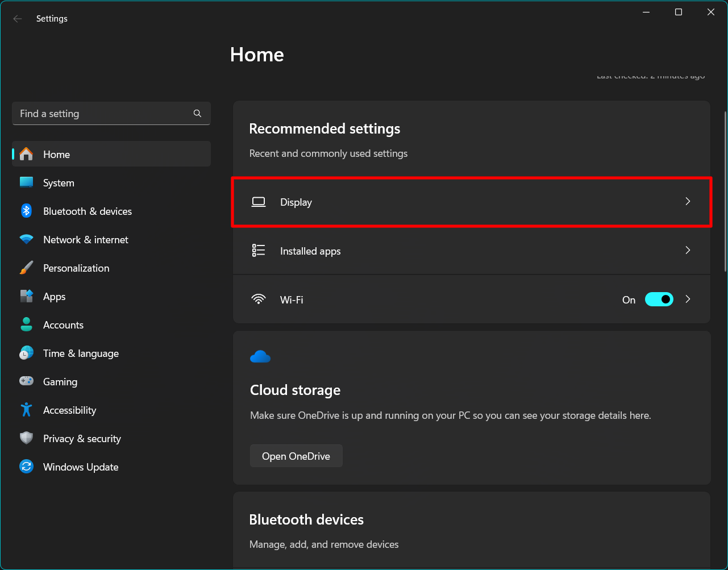
Task: Click the Time & language clock icon
Action: coord(26,353)
